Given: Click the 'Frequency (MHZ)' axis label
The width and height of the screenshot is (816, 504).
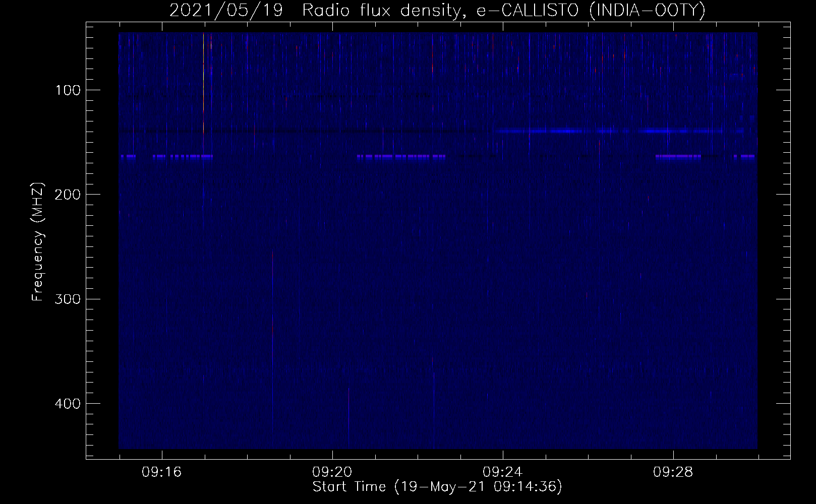Looking at the screenshot, I should pos(38,242).
